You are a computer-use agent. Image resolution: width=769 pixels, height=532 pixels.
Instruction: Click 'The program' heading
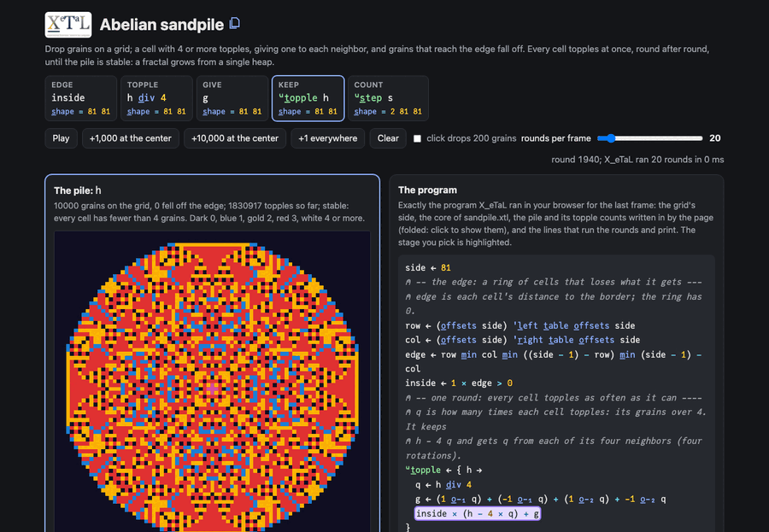coord(427,190)
